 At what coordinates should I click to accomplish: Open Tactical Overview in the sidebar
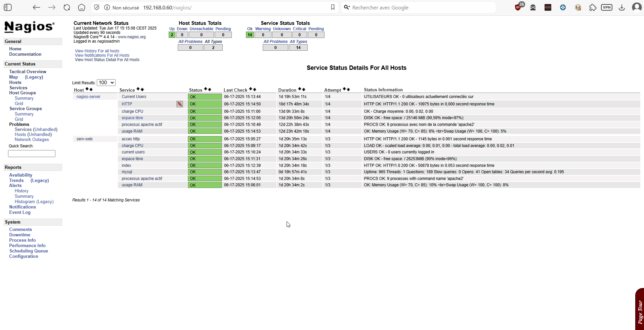tap(28, 72)
